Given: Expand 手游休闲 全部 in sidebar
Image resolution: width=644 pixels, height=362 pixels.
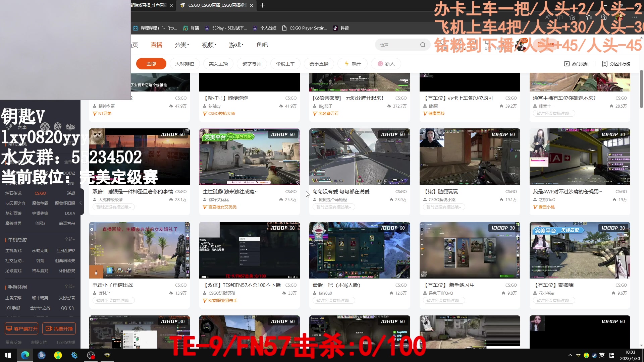Looking at the screenshot, I should [x=69, y=287].
